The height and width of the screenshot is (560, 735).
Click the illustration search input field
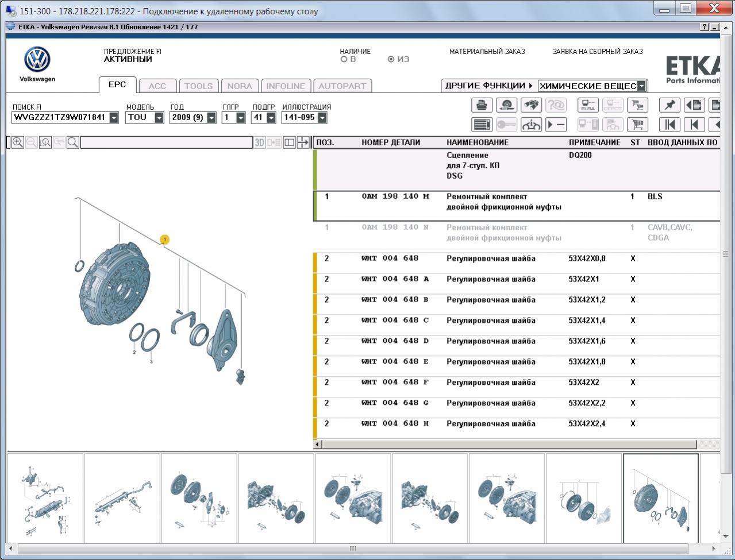tap(166, 142)
